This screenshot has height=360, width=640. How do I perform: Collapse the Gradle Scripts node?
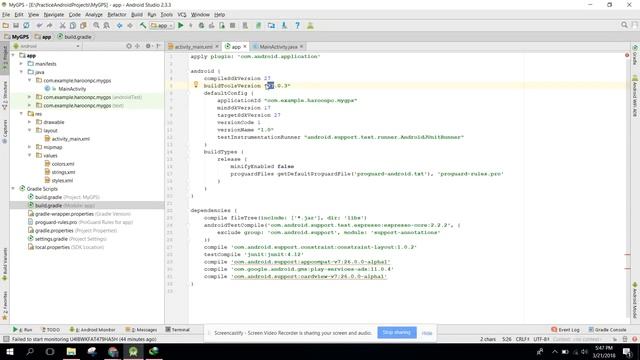(13, 189)
